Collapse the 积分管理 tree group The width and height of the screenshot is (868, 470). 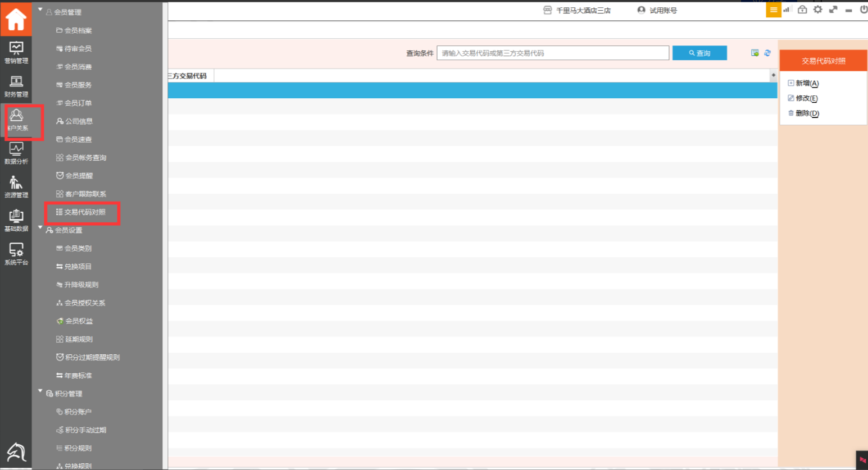point(40,391)
